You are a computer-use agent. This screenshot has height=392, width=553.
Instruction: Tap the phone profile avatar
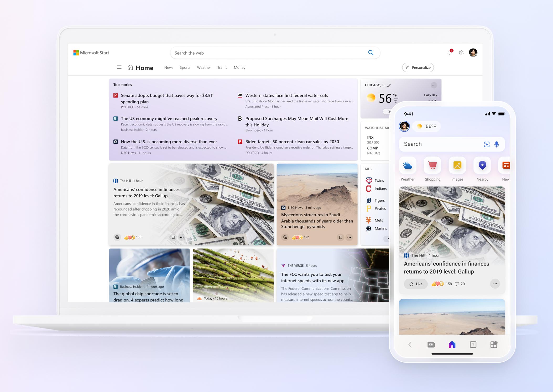[404, 126]
